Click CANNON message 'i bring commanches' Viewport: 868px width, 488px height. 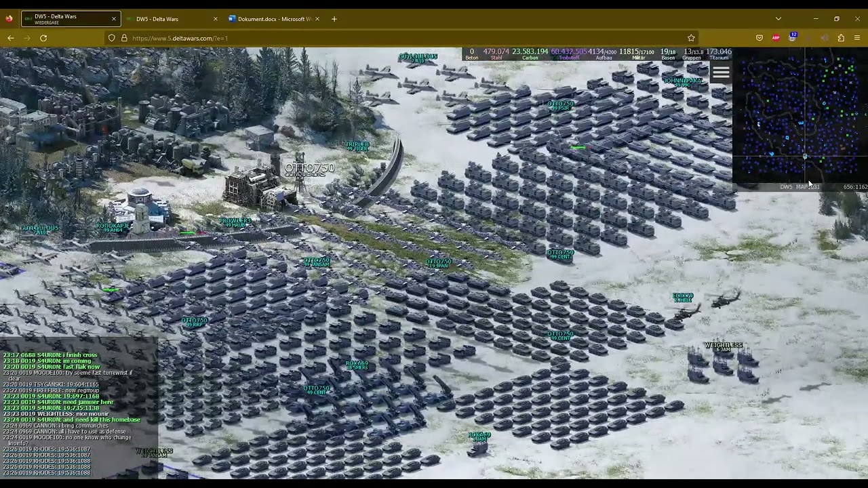click(x=83, y=426)
